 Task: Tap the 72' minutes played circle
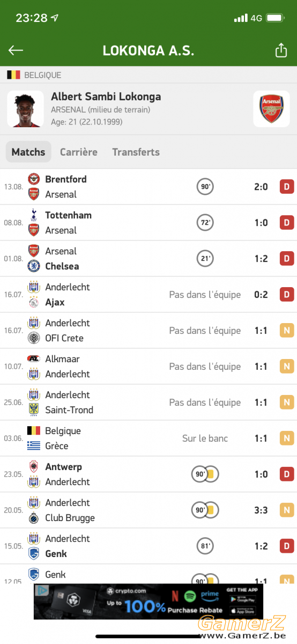[205, 223]
